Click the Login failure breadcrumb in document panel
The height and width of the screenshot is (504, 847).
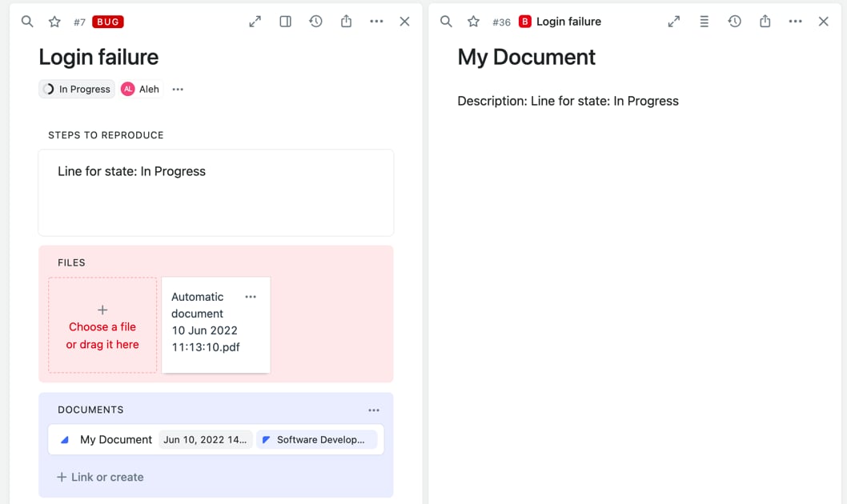pyautogui.click(x=569, y=22)
